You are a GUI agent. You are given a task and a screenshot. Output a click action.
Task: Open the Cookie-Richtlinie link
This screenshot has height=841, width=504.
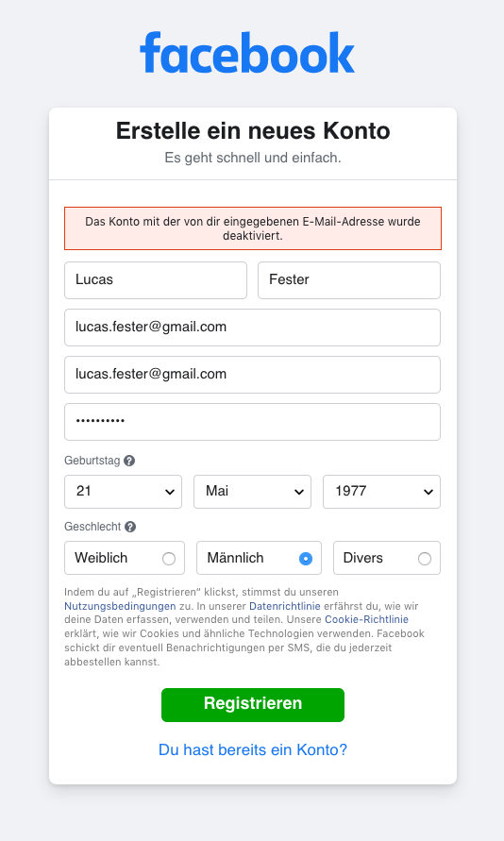pos(367,619)
